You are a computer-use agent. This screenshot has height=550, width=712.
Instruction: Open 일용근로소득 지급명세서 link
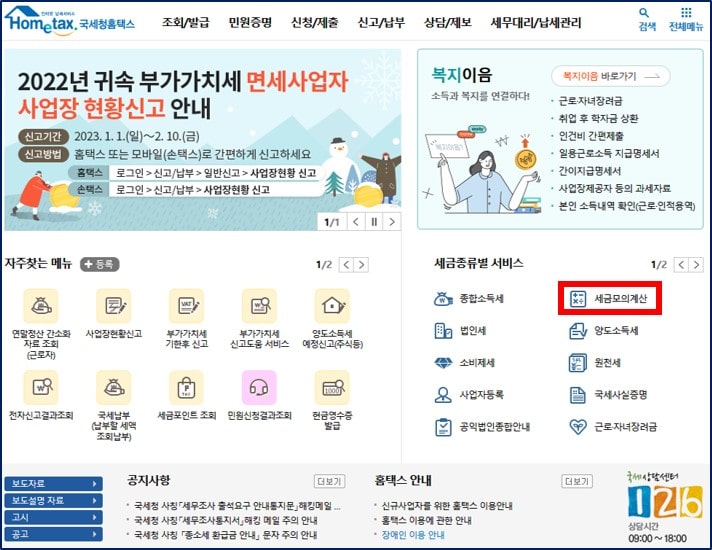point(608,154)
